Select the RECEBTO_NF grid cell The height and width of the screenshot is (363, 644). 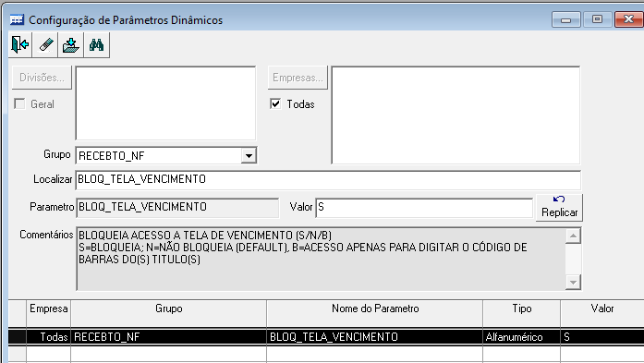coord(168,337)
